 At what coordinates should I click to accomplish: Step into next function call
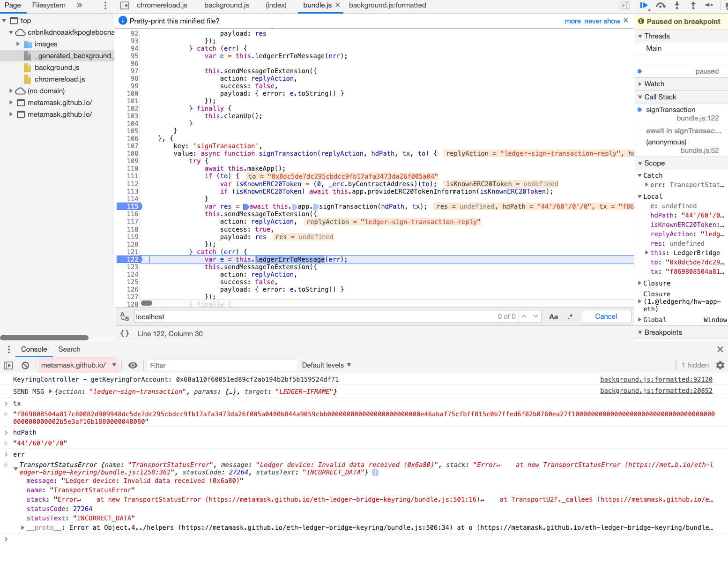(x=677, y=6)
